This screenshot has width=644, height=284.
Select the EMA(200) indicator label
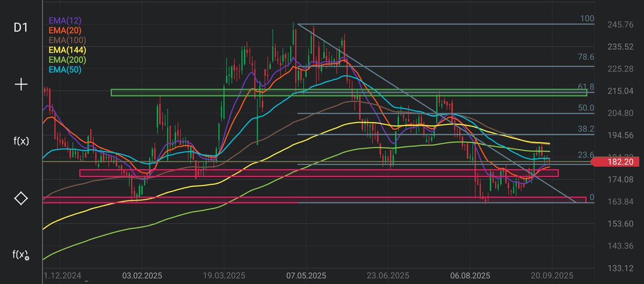67,59
